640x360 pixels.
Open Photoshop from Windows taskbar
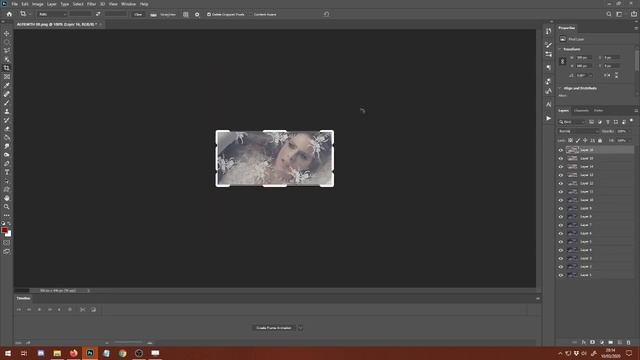pyautogui.click(x=90, y=353)
